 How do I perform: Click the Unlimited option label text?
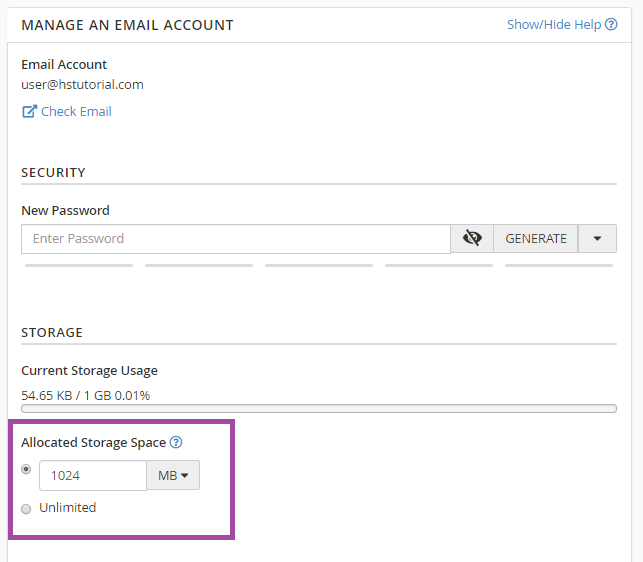pyautogui.click(x=67, y=508)
